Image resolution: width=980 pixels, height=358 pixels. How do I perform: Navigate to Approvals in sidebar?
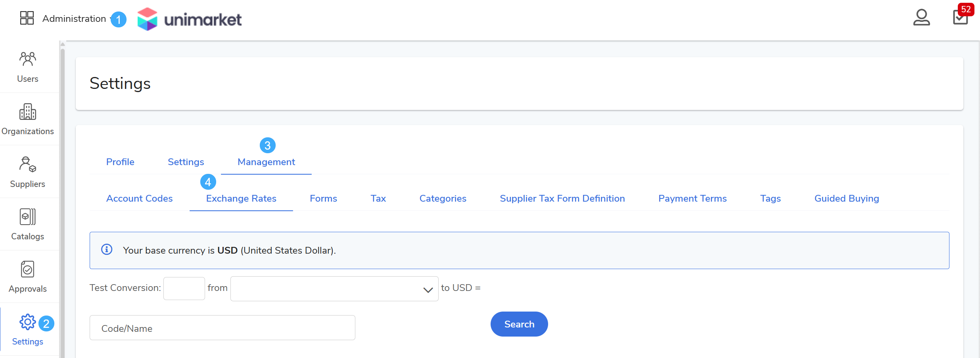(28, 269)
